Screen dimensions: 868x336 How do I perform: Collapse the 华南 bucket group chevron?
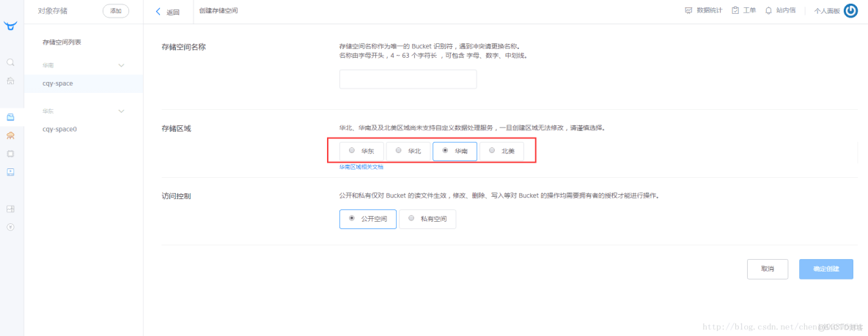pos(122,65)
